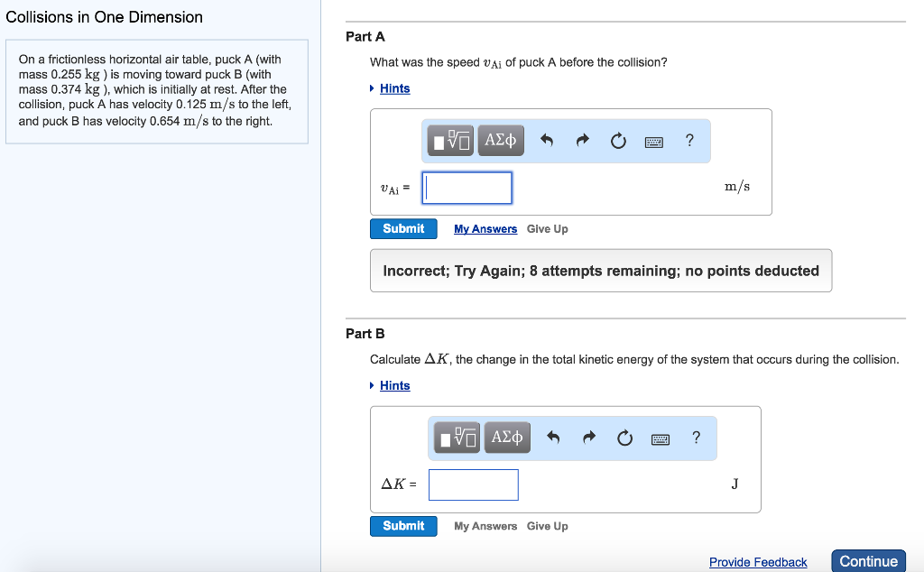Image resolution: width=924 pixels, height=572 pixels.
Task: Click redo arrow in Part A toolbar
Action: click(582, 141)
